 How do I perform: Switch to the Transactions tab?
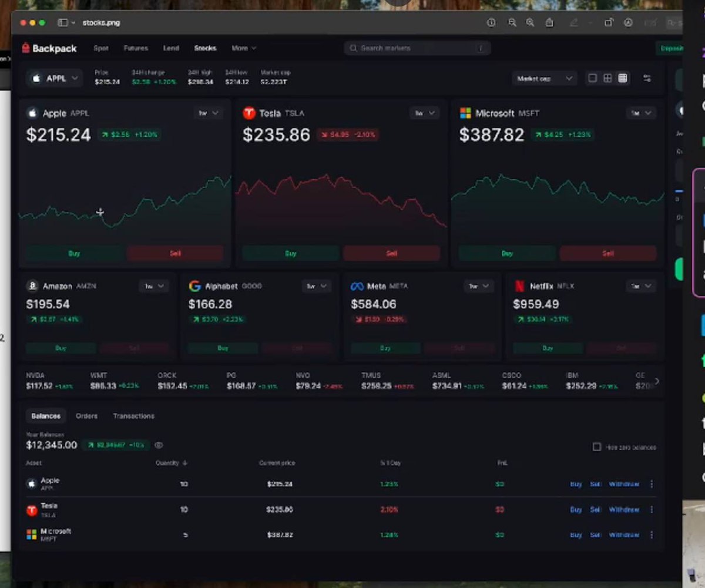[x=133, y=416]
